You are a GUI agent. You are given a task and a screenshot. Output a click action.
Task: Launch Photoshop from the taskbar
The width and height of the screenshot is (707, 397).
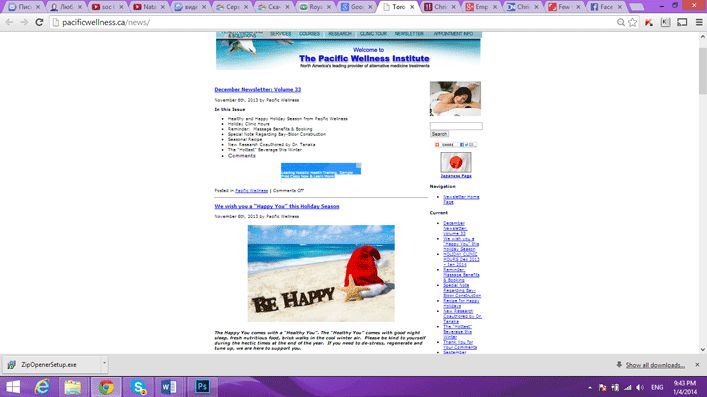(x=202, y=387)
